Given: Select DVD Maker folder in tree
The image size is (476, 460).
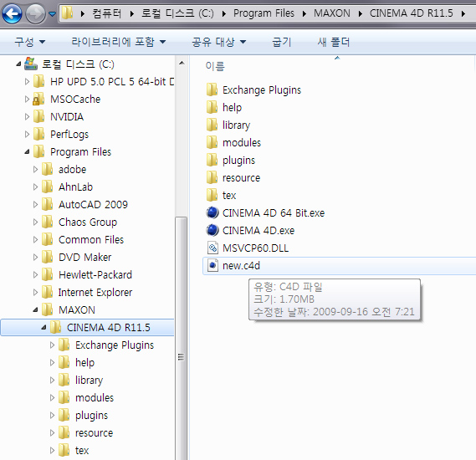Looking at the screenshot, I should tap(85, 258).
